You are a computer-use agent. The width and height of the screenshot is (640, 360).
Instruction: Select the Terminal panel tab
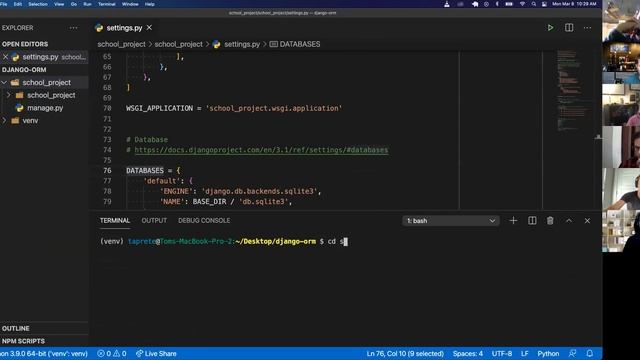point(115,220)
